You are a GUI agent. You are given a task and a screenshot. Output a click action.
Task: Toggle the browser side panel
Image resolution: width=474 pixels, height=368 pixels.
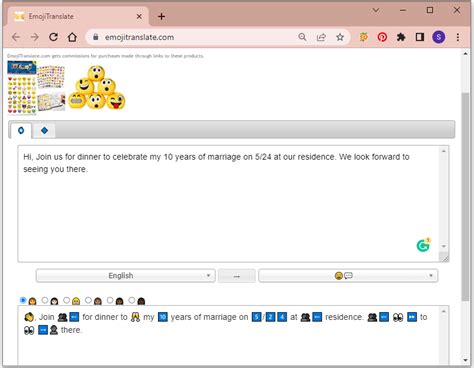[x=420, y=37]
